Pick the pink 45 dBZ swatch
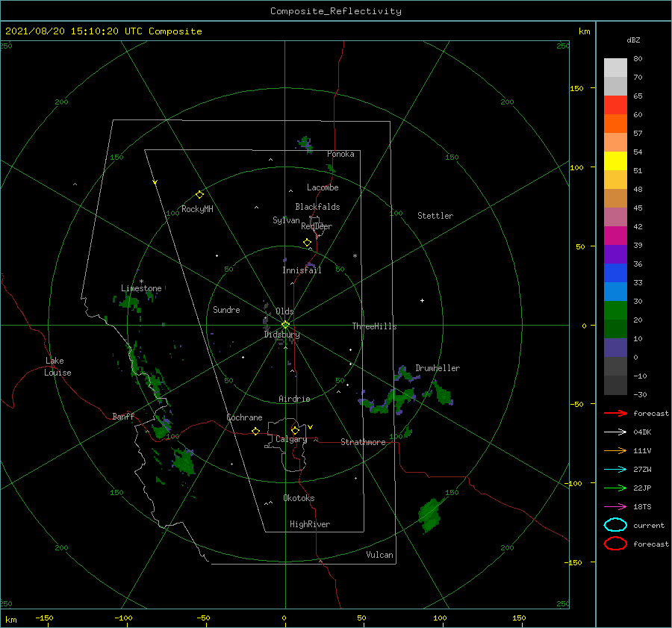The width and height of the screenshot is (672, 628). (615, 217)
